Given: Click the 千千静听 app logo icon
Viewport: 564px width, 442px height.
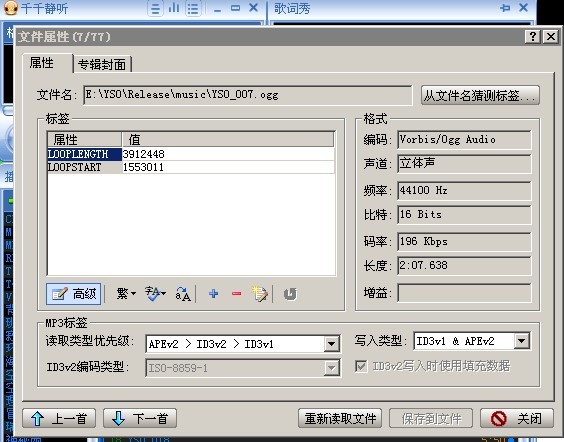Looking at the screenshot, I should tap(10, 8).
